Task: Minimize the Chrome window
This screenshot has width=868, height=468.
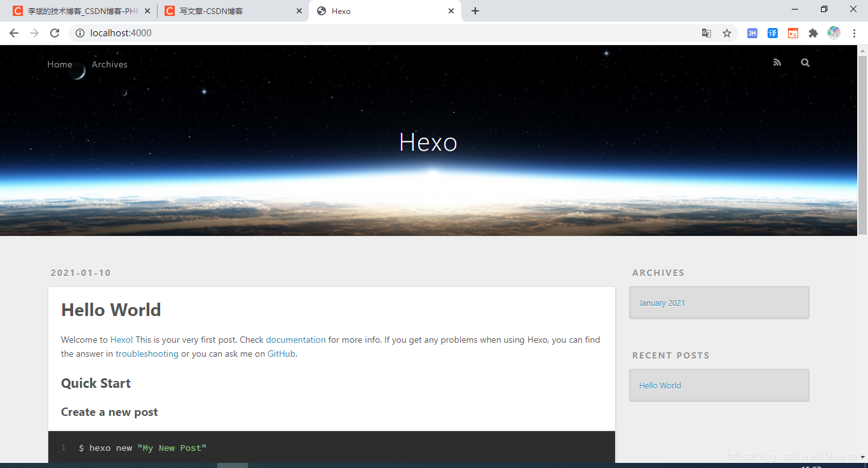Action: 795,9
